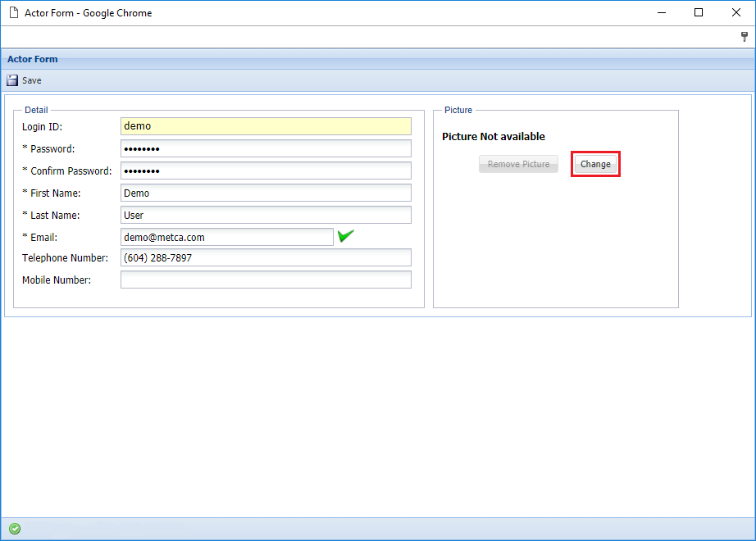756x541 pixels.
Task: Click the empty Mobile Number field
Action: 266,280
